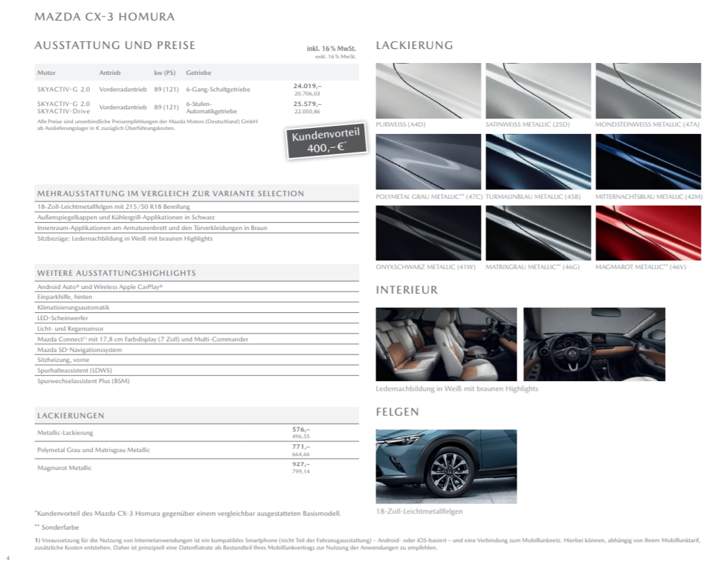Click the Kundenvorteil 400,– € badge
This screenshot has height=564, width=728.
pos(326,141)
